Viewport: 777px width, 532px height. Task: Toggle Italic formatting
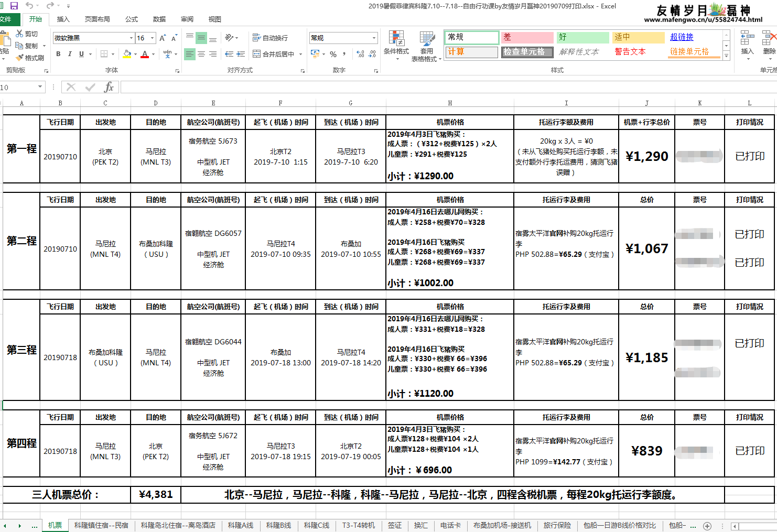coord(70,54)
